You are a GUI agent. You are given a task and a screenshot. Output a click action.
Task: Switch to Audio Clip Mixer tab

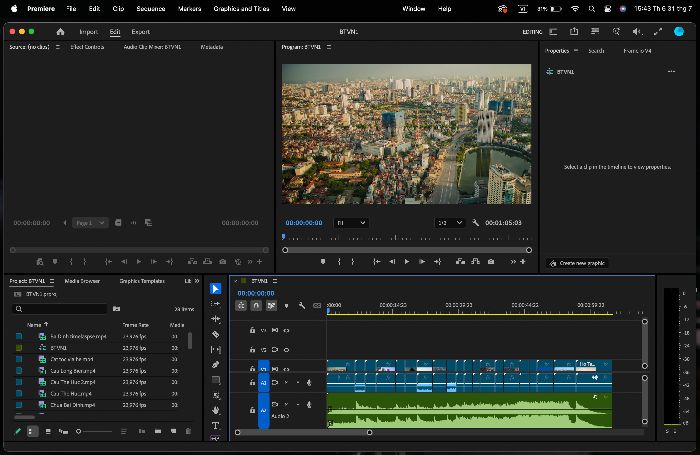[x=152, y=47]
